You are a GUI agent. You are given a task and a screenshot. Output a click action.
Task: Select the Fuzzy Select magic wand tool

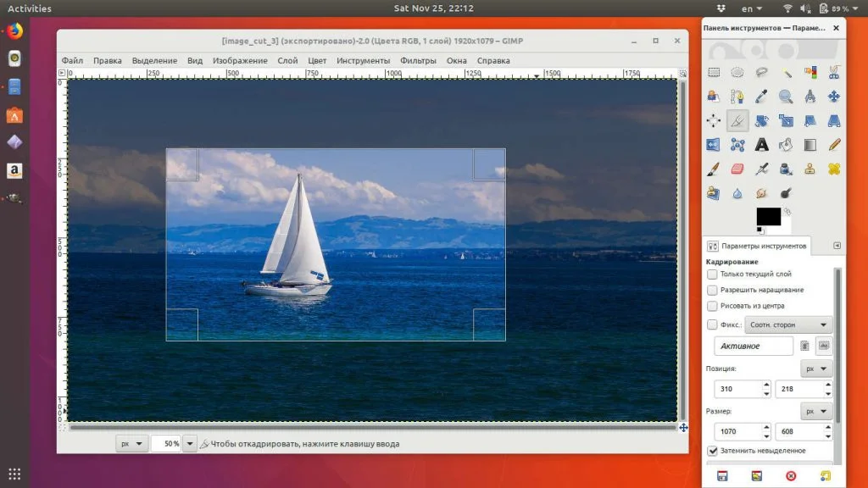click(786, 73)
